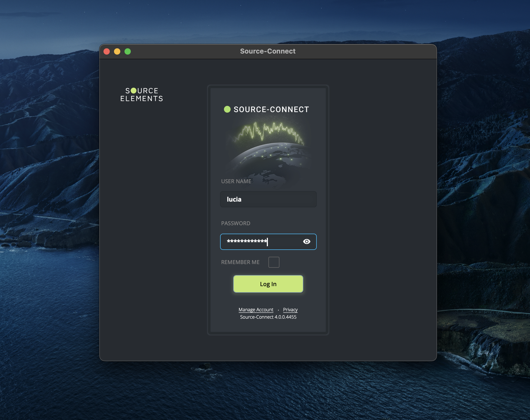Open the Privacy link
The image size is (530, 420).
(x=290, y=310)
